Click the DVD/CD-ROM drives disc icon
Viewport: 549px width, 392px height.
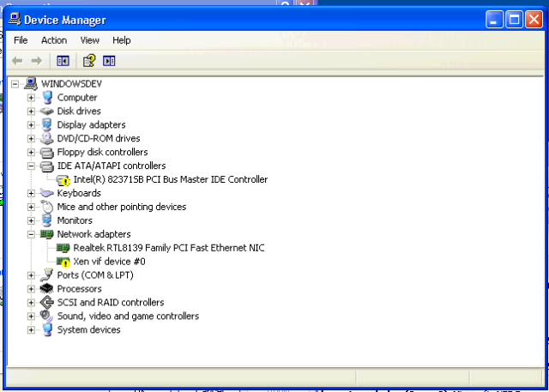point(46,138)
